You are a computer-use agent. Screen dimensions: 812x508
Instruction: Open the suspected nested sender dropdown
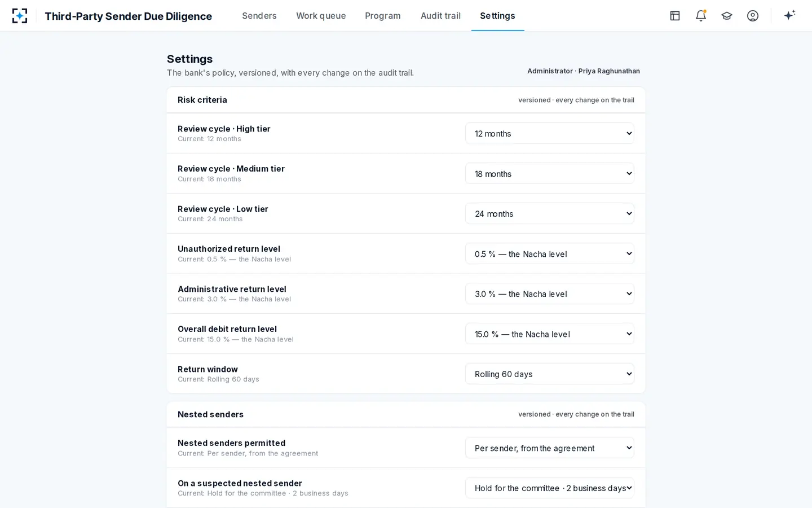pos(550,488)
